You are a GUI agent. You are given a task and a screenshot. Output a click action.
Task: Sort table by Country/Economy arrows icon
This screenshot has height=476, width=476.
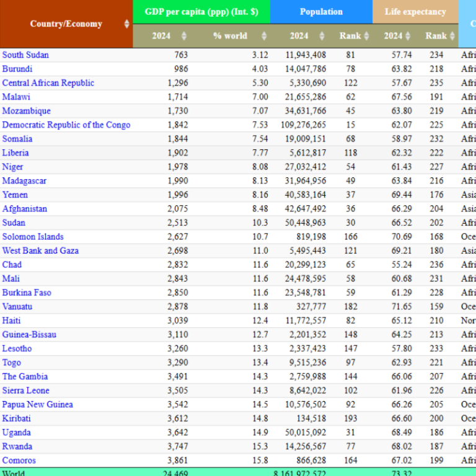127,24
